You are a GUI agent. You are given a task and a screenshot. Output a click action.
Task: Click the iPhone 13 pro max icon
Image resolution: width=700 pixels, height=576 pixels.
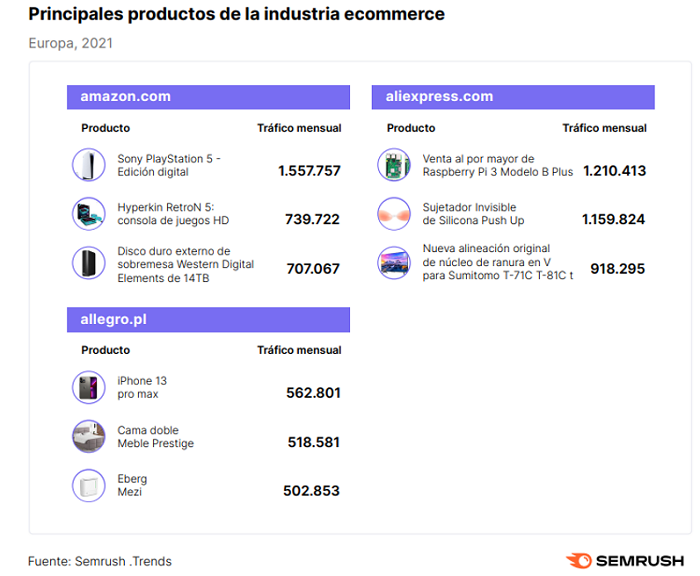click(88, 387)
